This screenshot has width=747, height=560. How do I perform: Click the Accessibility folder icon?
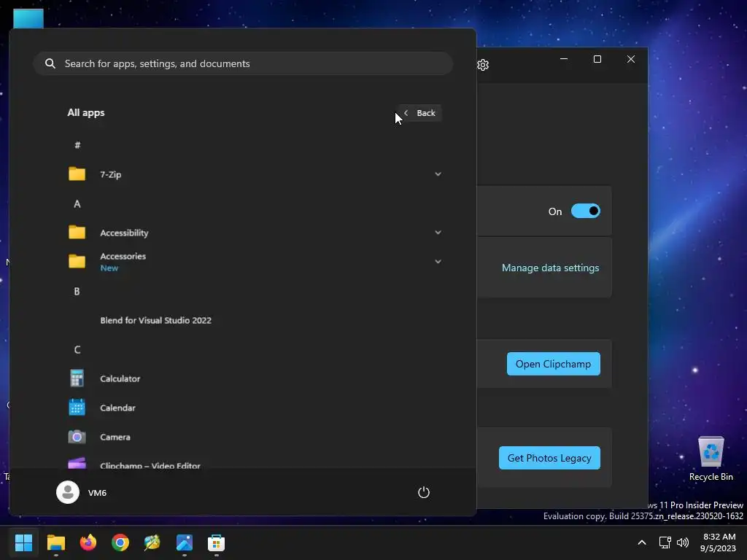click(77, 233)
